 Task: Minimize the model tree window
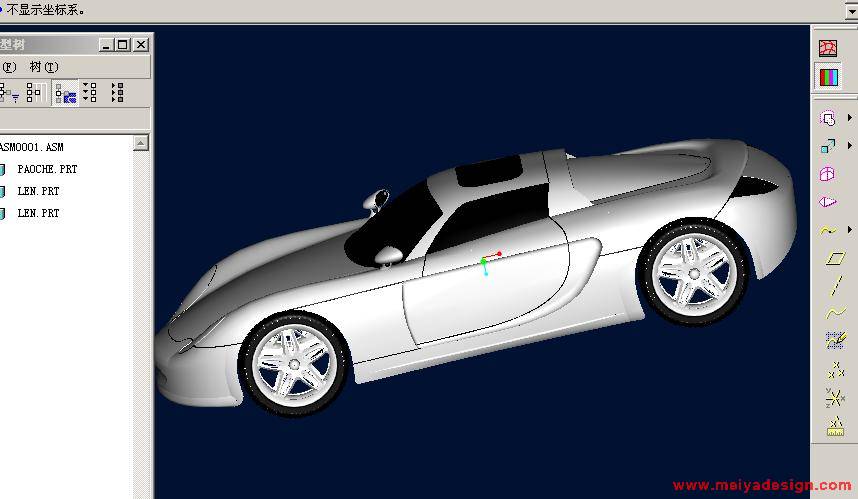pyautogui.click(x=107, y=44)
